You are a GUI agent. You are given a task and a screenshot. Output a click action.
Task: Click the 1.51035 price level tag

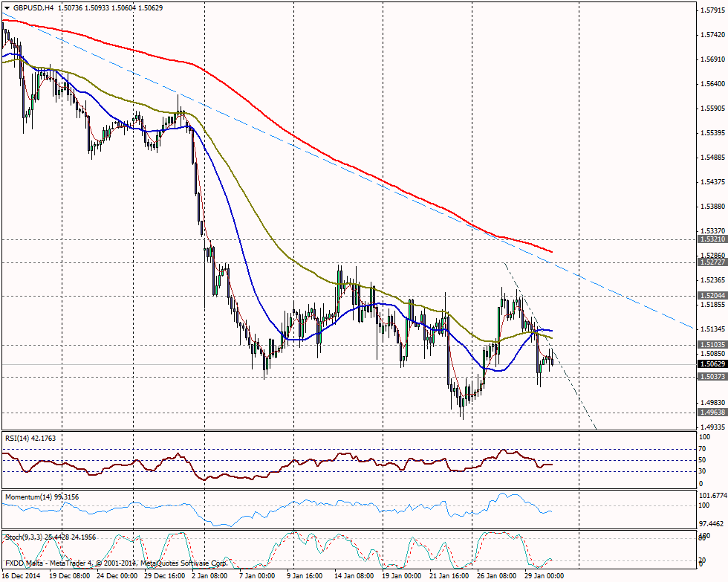tap(711, 345)
